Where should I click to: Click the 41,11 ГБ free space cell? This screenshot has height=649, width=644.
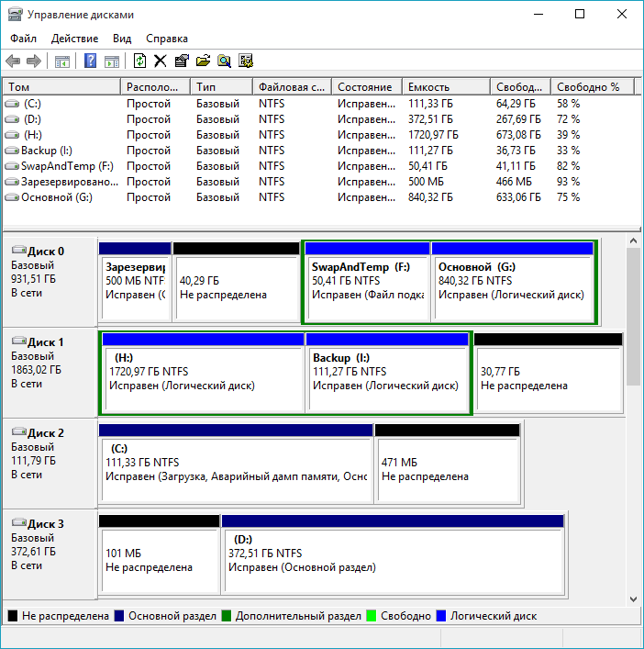(516, 166)
